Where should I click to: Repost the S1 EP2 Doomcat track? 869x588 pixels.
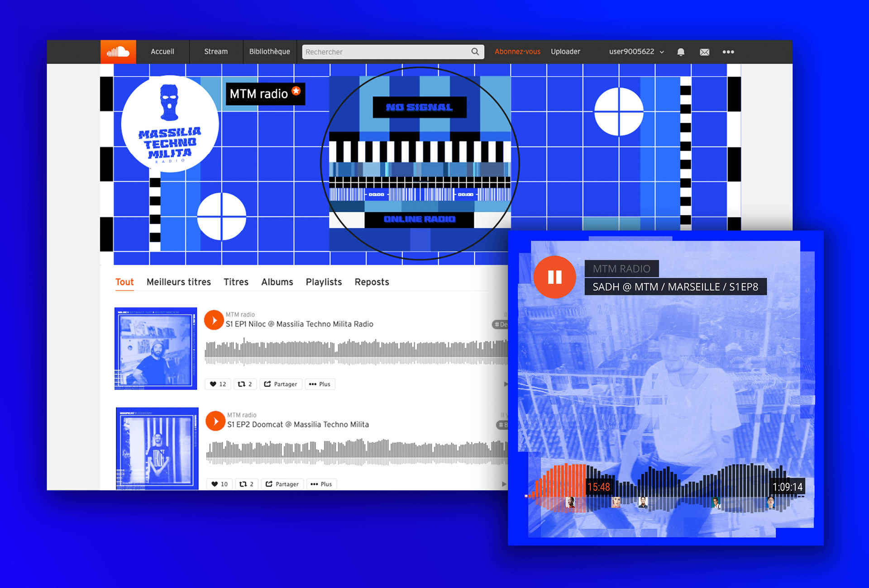pyautogui.click(x=247, y=484)
